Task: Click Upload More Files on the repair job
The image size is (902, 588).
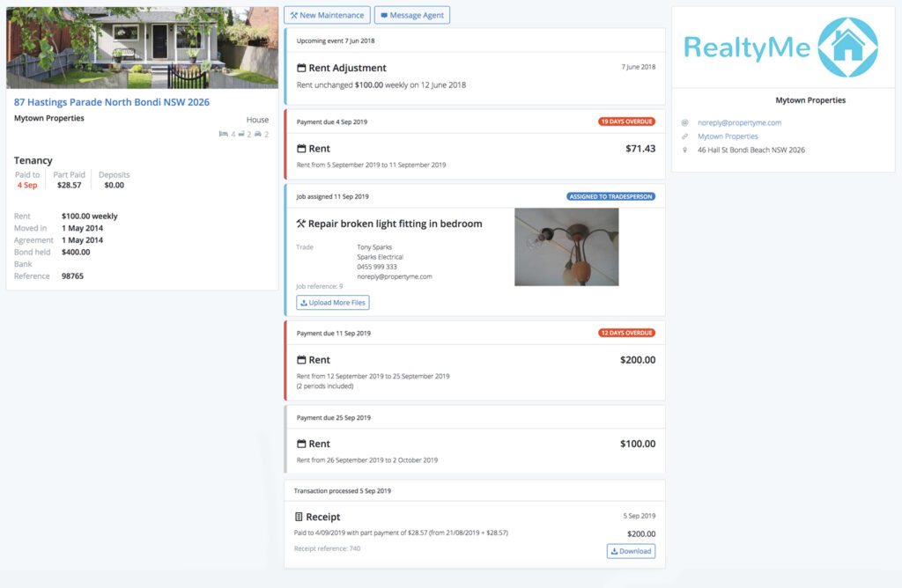Action: coord(332,302)
